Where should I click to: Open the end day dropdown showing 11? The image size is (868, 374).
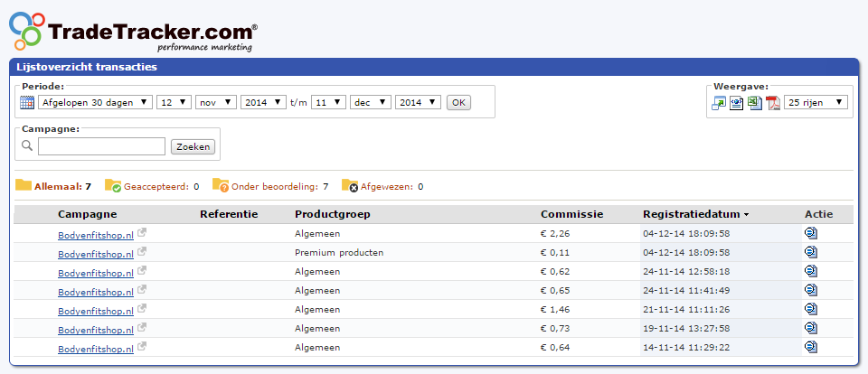tap(329, 102)
